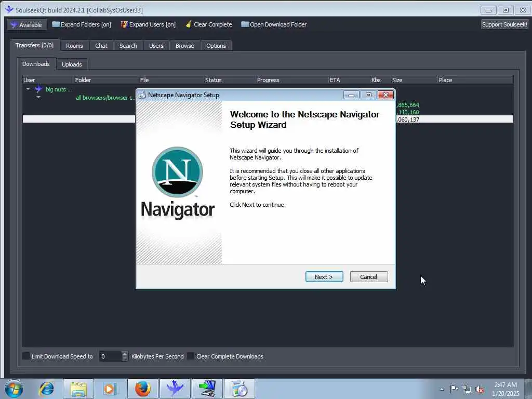Open the Rooms tab
Screen dimensions: 532x399
(x=74, y=46)
